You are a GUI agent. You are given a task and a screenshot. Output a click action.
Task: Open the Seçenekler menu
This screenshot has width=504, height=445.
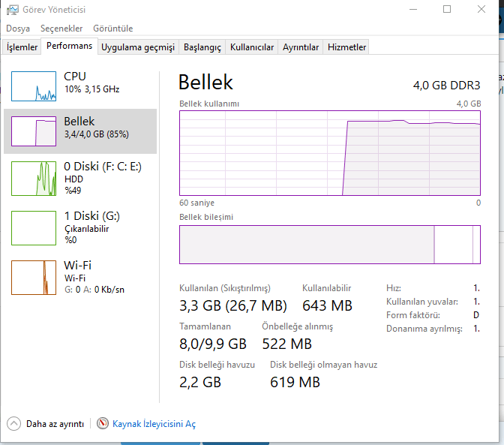click(61, 29)
